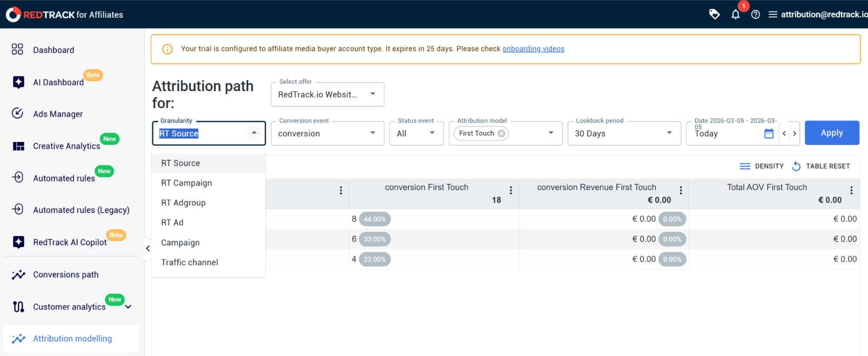The image size is (868, 356).
Task: Click the Automated rules (Legacy) icon
Action: (x=18, y=209)
